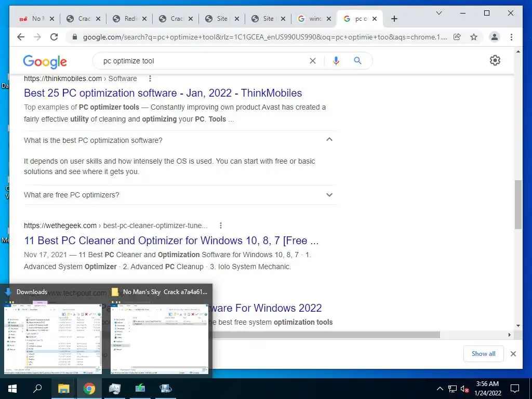Submit search with magnifying glass icon
The image size is (532, 399).
pos(357,61)
